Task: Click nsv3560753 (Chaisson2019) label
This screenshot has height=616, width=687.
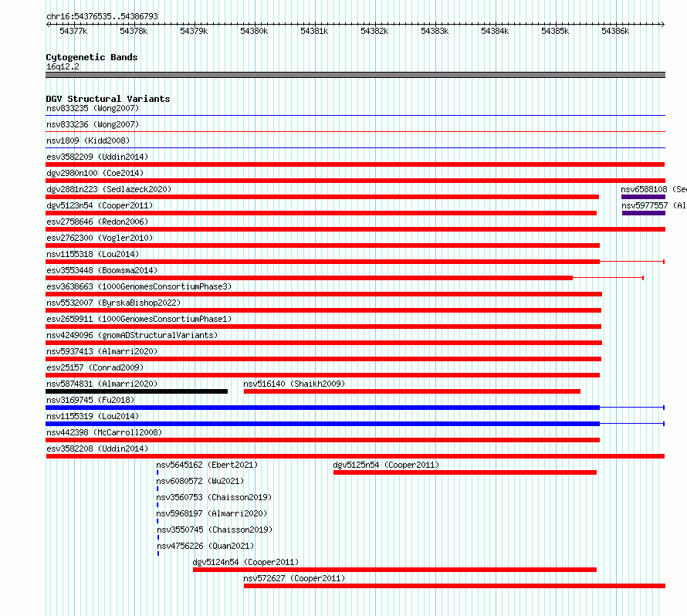Action: point(214,497)
